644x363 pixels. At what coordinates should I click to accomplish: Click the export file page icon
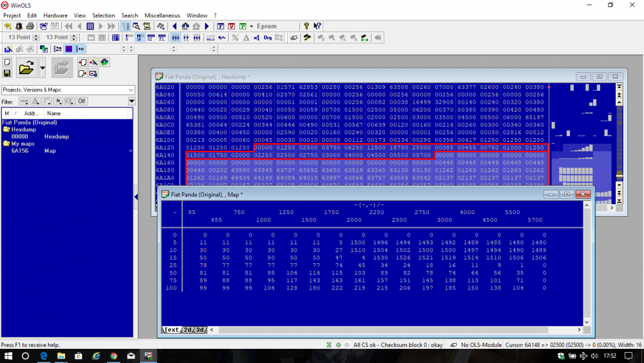tap(82, 74)
